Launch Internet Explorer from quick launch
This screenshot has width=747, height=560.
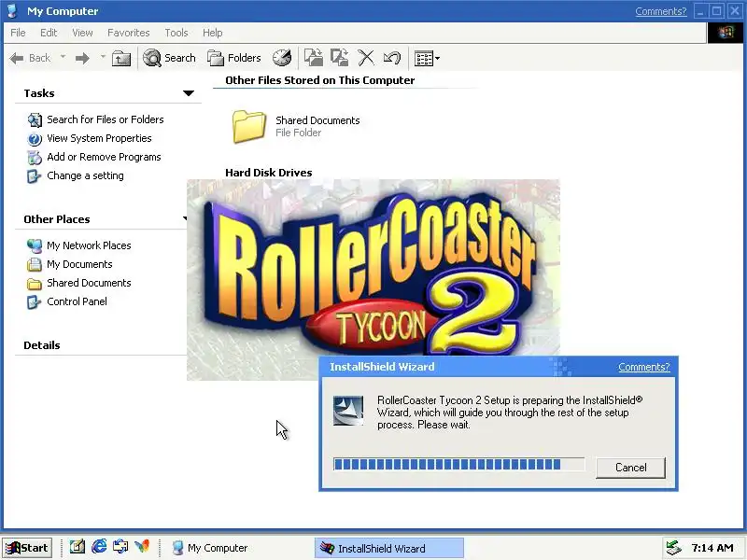point(99,547)
